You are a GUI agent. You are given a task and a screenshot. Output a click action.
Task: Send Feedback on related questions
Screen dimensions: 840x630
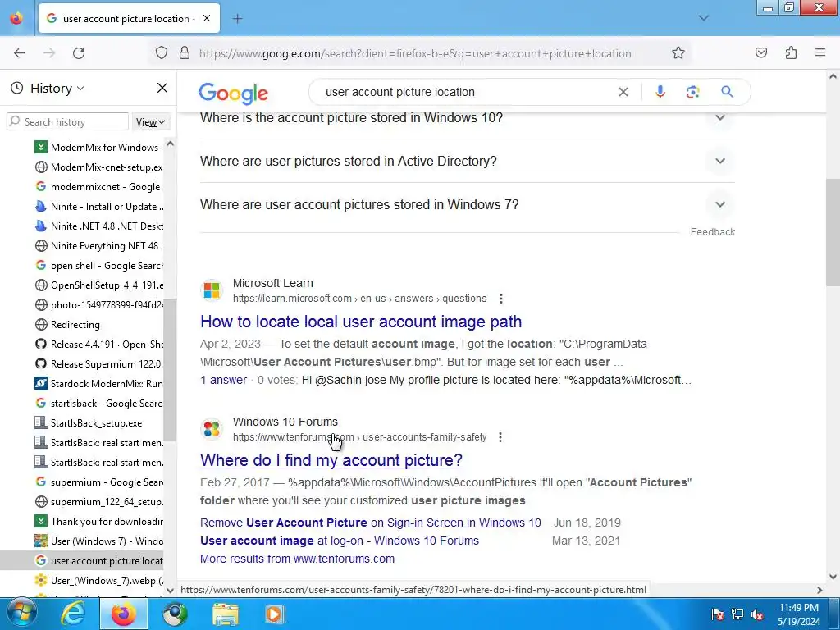point(713,232)
